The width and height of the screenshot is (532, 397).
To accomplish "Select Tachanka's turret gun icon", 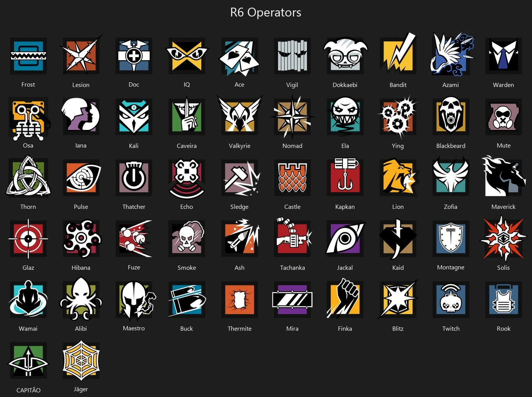I will point(293,238).
